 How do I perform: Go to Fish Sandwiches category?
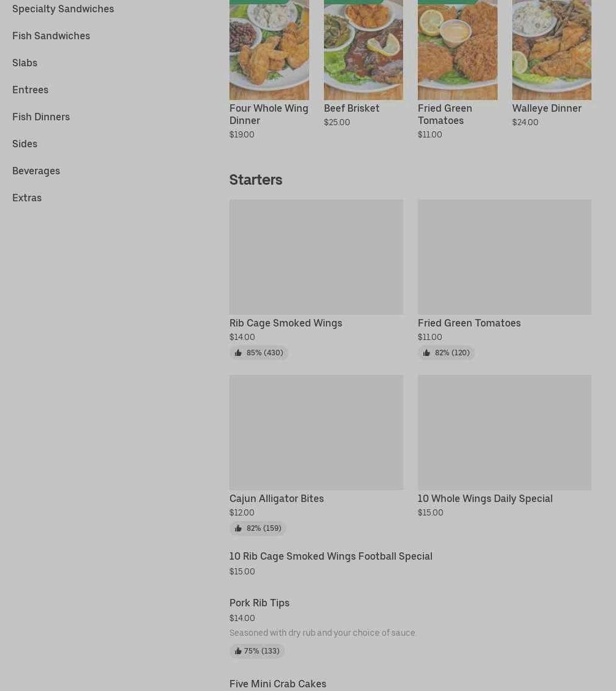point(51,36)
